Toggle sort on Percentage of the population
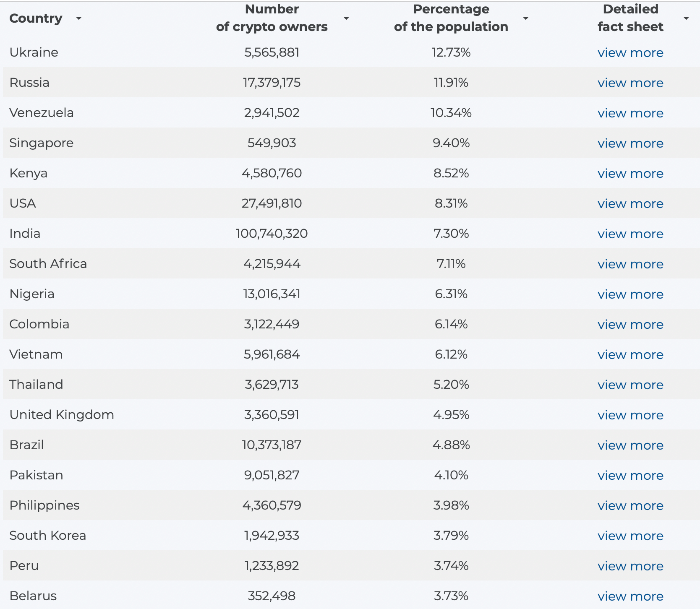Image resolution: width=700 pixels, height=609 pixels. click(x=525, y=18)
